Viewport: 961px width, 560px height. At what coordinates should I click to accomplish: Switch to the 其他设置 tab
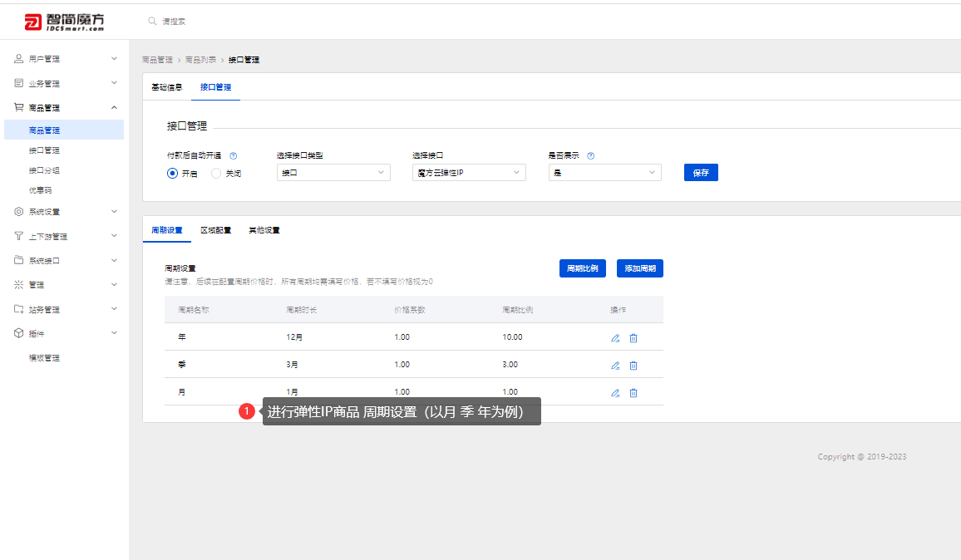[264, 230]
